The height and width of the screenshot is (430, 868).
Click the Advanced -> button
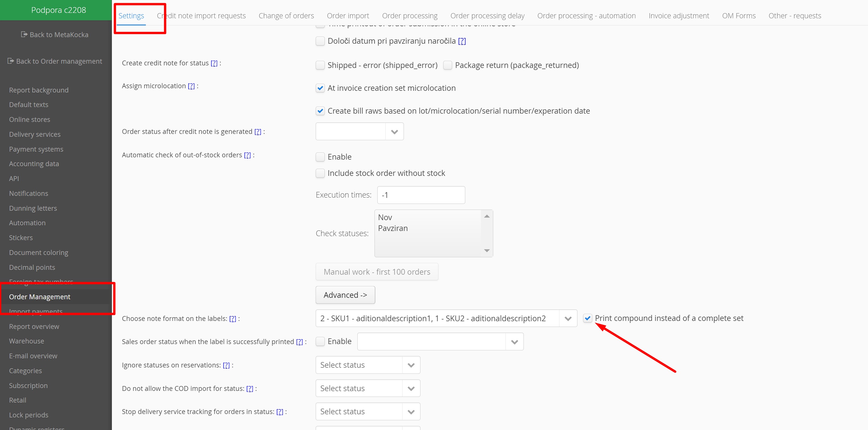(x=345, y=295)
